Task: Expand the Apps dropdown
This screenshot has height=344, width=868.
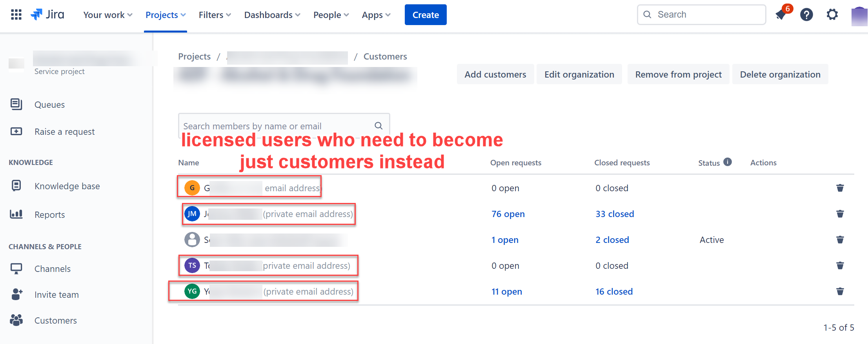Action: pyautogui.click(x=376, y=15)
